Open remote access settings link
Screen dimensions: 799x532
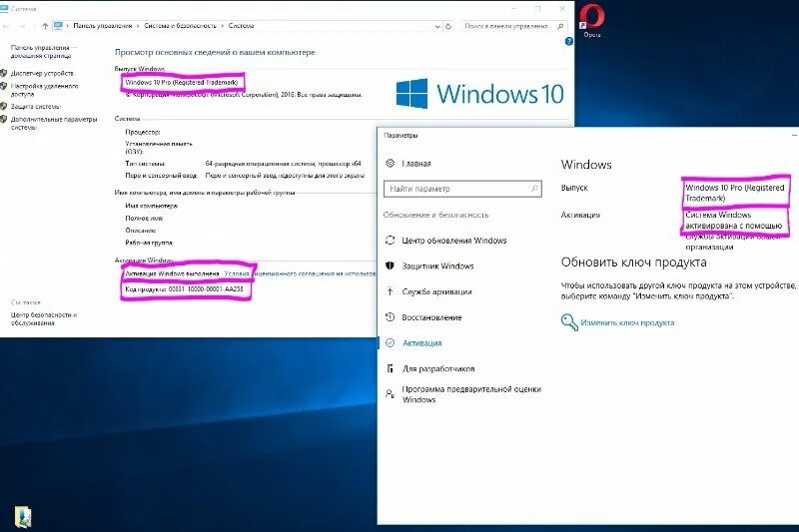(44, 90)
